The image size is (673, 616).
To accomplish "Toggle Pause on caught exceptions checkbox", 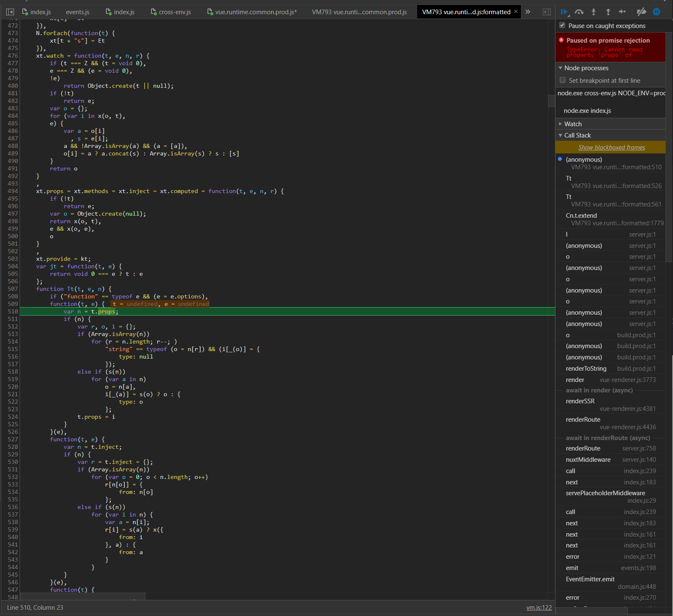I will tap(562, 25).
